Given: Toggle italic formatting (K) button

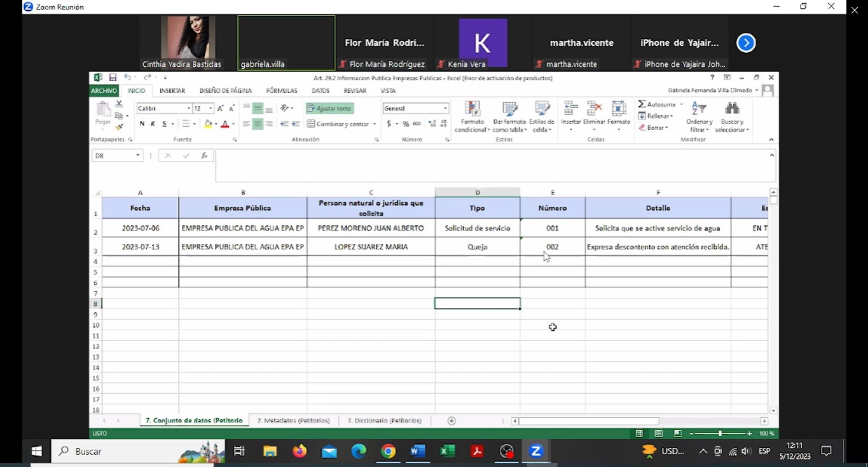Looking at the screenshot, I should tap(153, 124).
